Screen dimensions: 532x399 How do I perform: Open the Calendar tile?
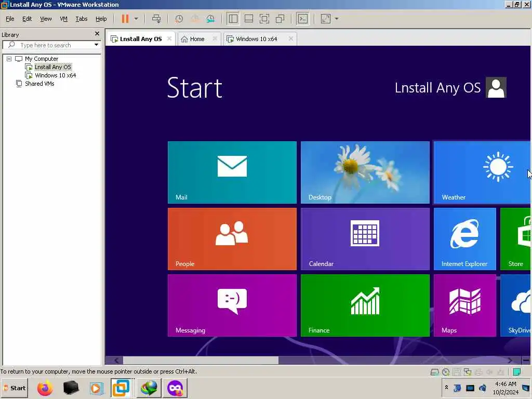pos(365,239)
